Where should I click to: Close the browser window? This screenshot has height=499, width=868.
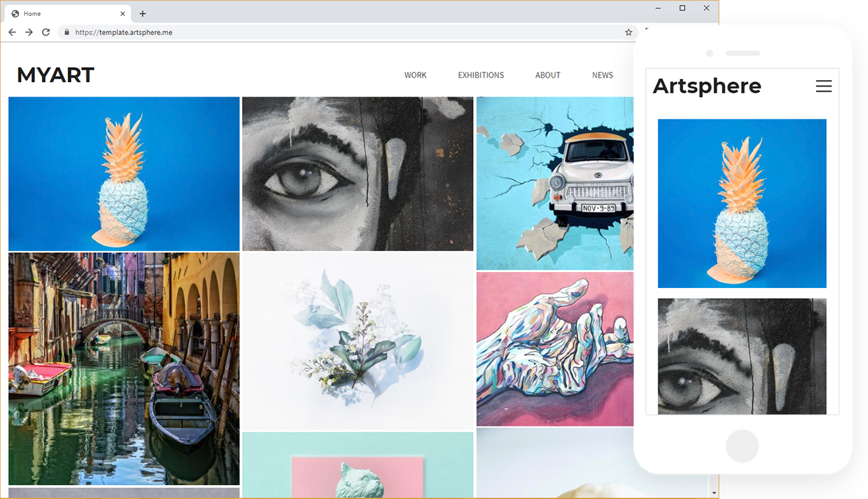tap(707, 8)
